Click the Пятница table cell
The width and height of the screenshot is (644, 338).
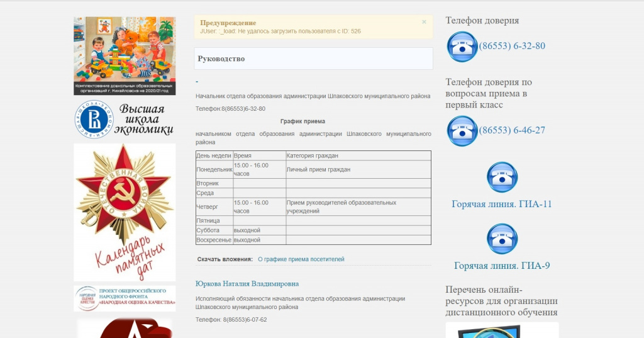pyautogui.click(x=214, y=221)
